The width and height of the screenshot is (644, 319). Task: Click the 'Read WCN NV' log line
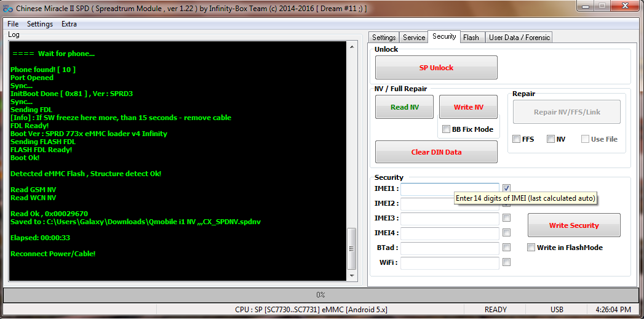(33, 198)
